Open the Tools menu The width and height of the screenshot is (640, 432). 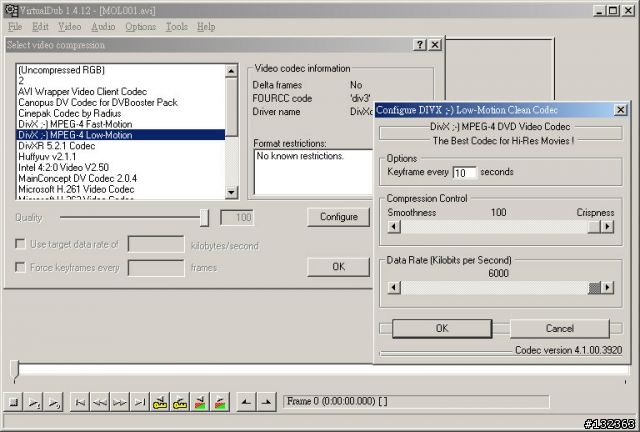click(x=176, y=27)
